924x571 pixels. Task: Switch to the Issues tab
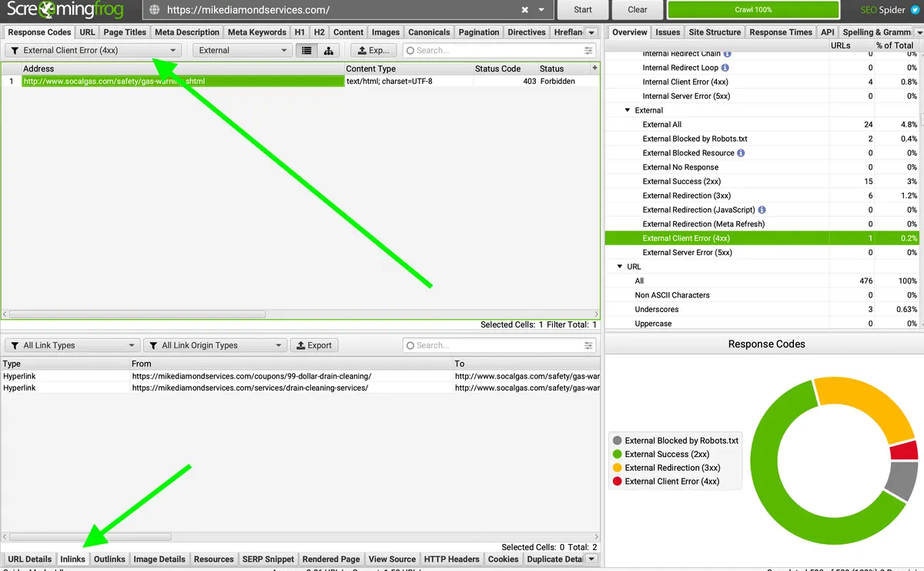click(x=668, y=32)
